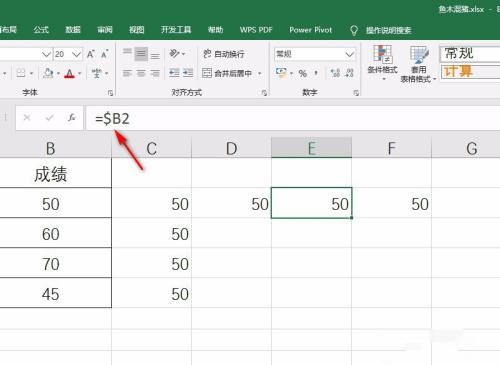Open the 数字 group dialog launcher
This screenshot has width=500, height=365.
pyautogui.click(x=356, y=93)
